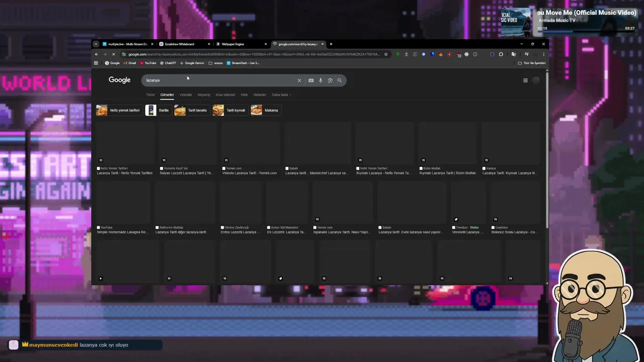Viewport: 644px width, 362px height.
Task: Open the extensions puzzle icon
Action: point(501,54)
